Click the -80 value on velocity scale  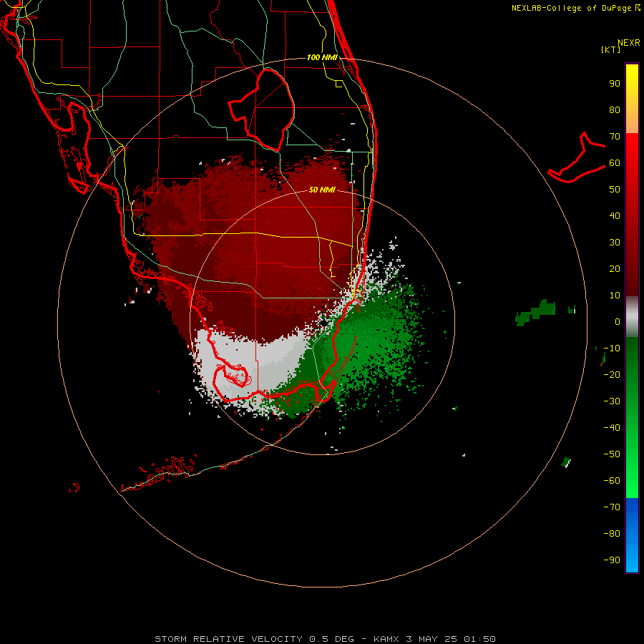[612, 534]
